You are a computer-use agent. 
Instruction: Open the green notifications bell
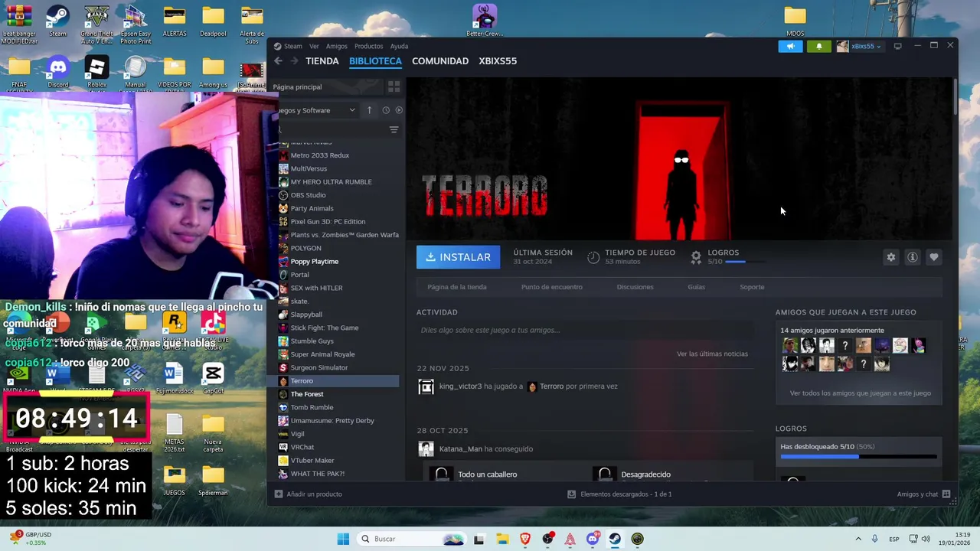pyautogui.click(x=818, y=46)
